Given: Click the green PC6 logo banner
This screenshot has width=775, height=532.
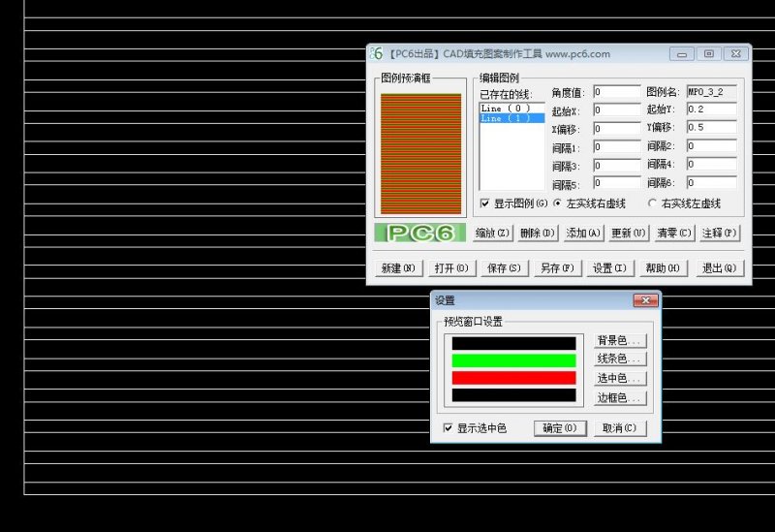Looking at the screenshot, I should click(420, 233).
